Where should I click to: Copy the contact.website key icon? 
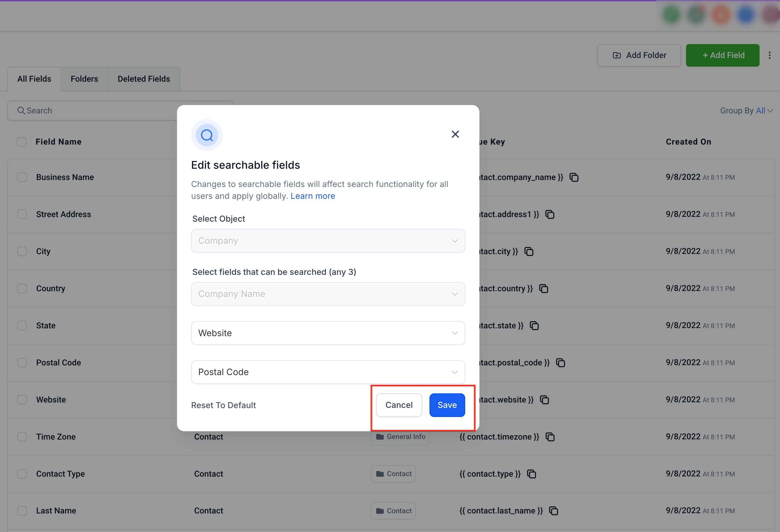[x=544, y=400]
